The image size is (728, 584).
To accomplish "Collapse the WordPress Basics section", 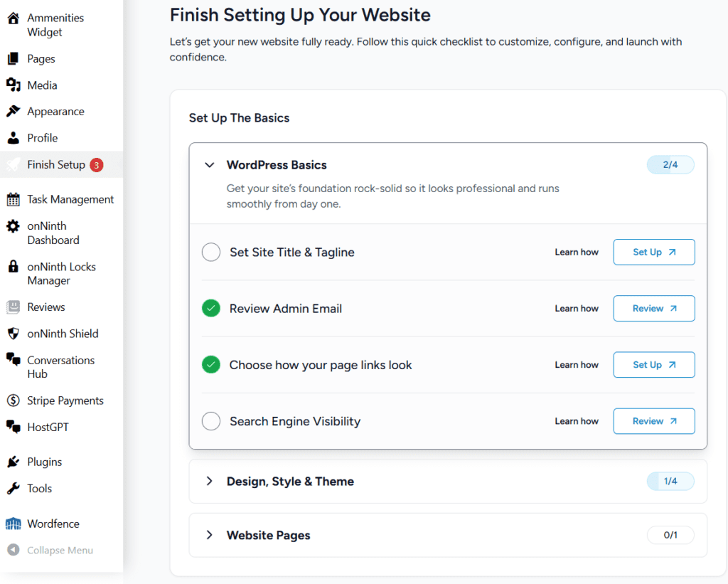I will [210, 165].
